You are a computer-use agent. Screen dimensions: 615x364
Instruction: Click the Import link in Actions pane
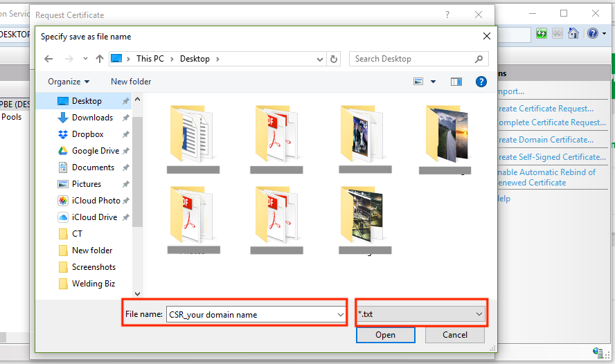pyautogui.click(x=511, y=91)
